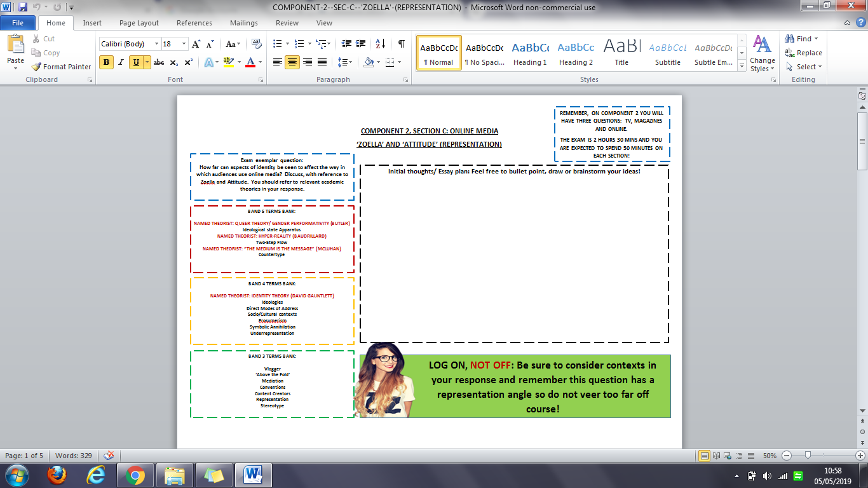
Task: Switch to the Page Layout tab
Action: tap(139, 23)
